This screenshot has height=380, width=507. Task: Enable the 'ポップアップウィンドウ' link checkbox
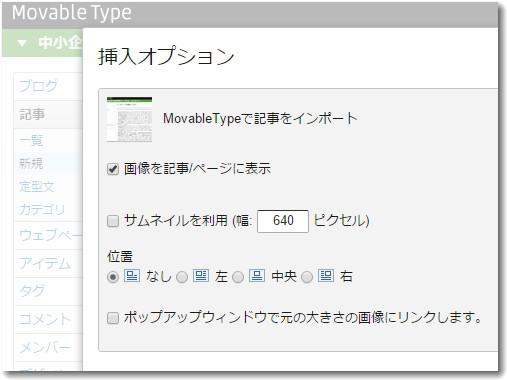click(113, 318)
